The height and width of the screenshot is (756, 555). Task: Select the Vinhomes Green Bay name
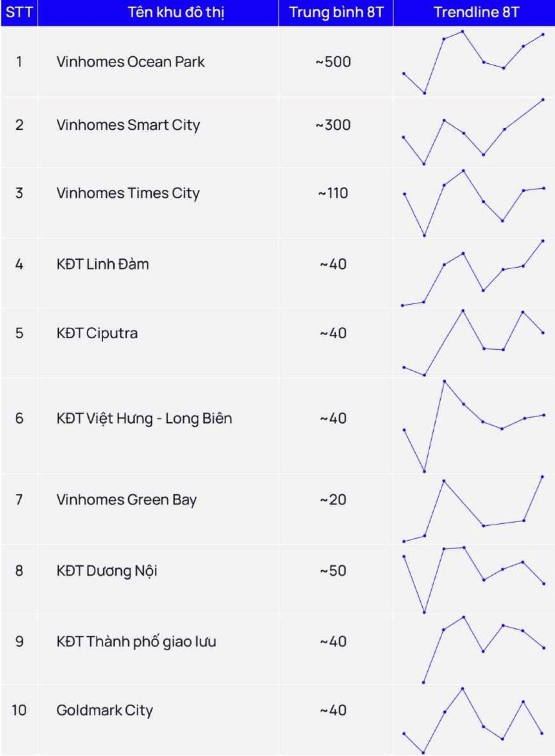(126, 499)
